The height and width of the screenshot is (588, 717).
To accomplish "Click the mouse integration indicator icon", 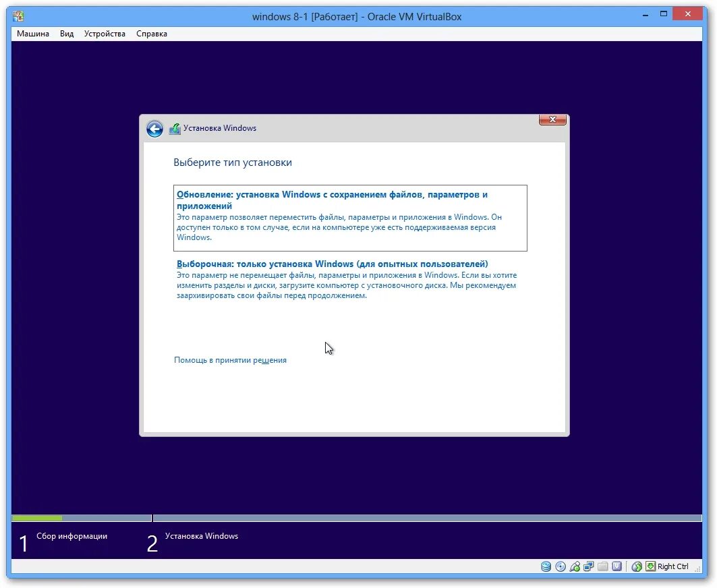I will tap(637, 566).
